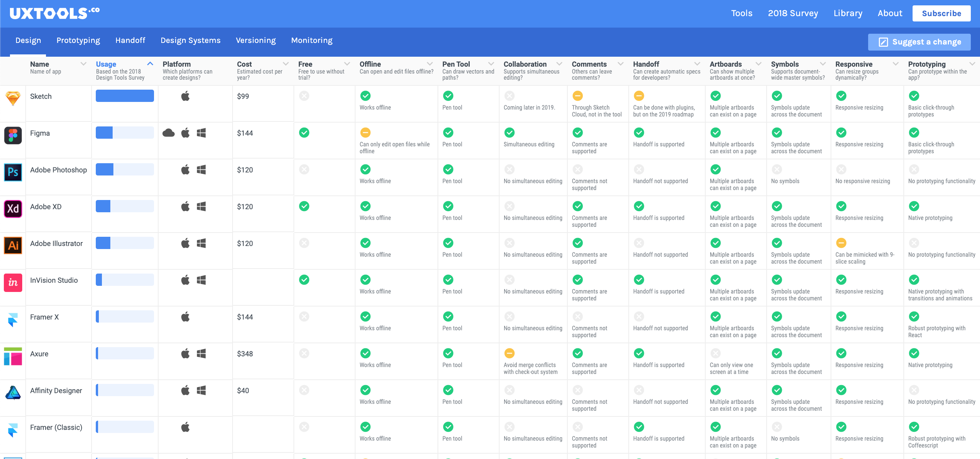The width and height of the screenshot is (980, 459).
Task: Click the Adobe XD app icon
Action: (13, 209)
